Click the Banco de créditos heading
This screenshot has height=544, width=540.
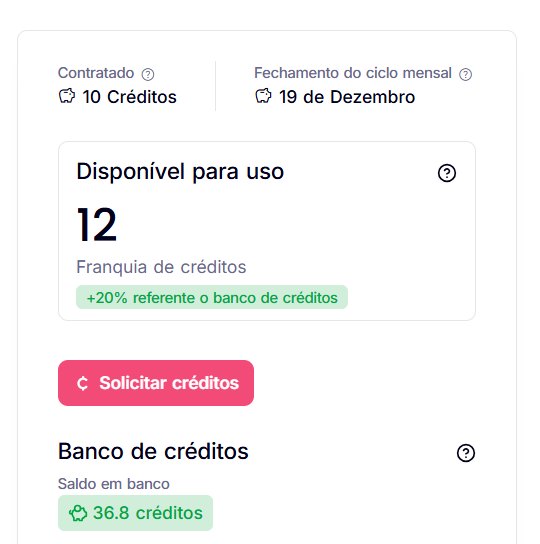(153, 451)
